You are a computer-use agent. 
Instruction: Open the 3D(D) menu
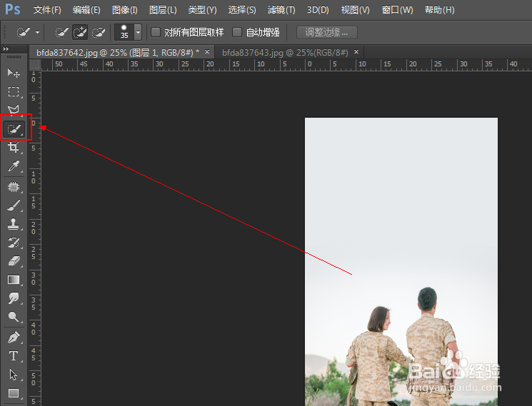pos(318,10)
